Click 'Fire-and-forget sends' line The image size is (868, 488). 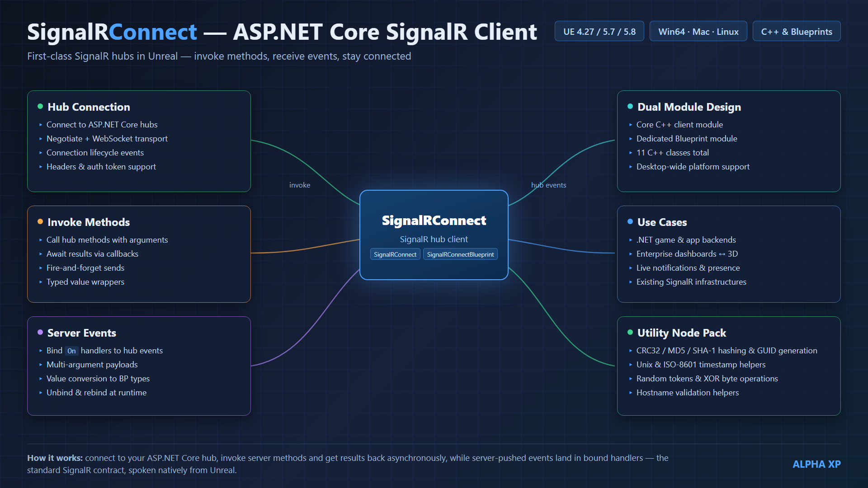[85, 268]
